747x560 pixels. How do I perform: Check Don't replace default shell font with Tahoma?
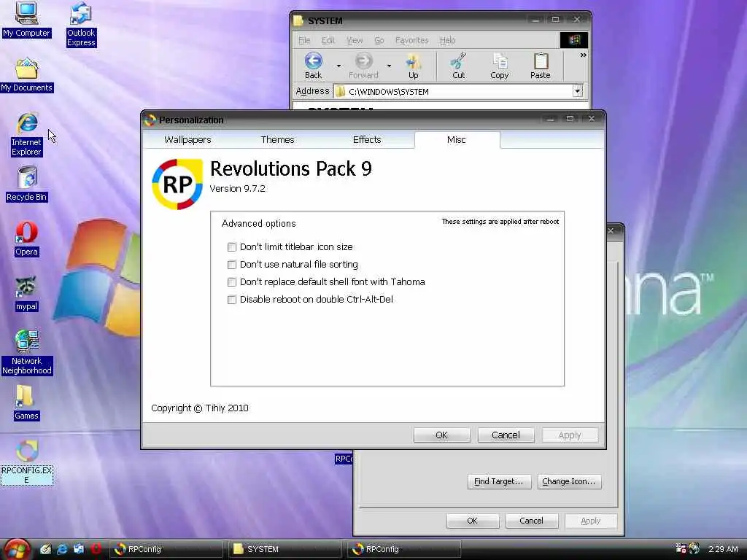(x=232, y=282)
